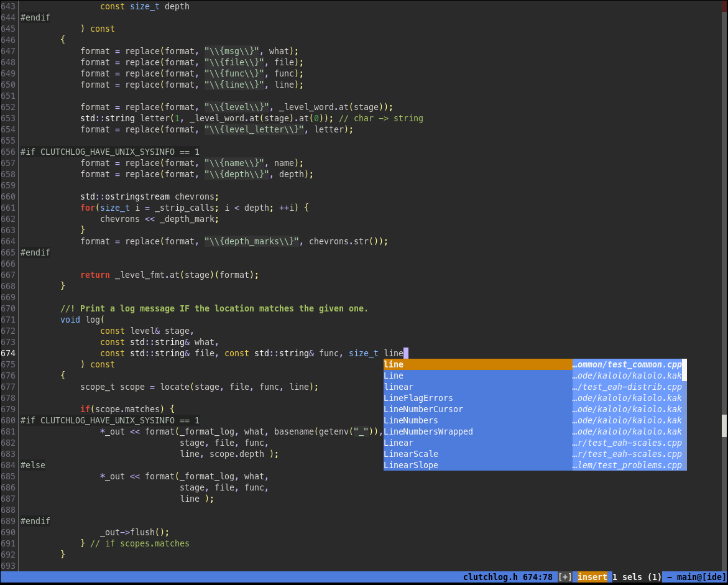Select the LineFlagErrors completion suggestion
This screenshot has height=585, width=728.
click(x=418, y=398)
